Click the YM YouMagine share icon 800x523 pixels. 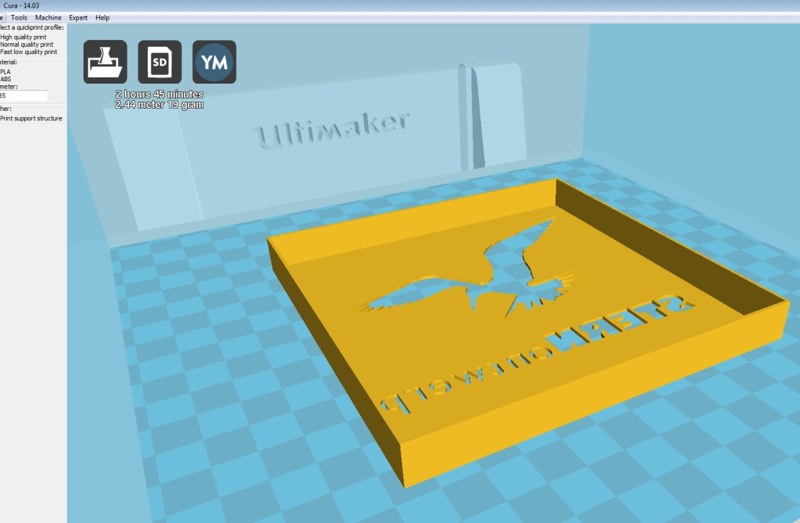[214, 62]
